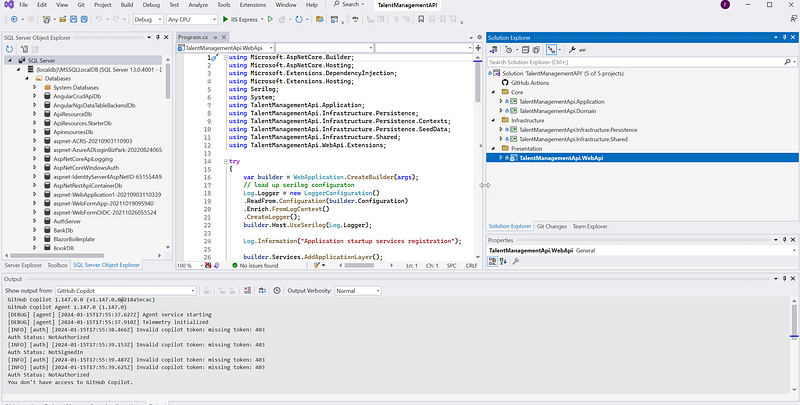The image size is (800, 405).
Task: Click Preview Selected Items icon in Solution Explorer
Action: (583, 49)
